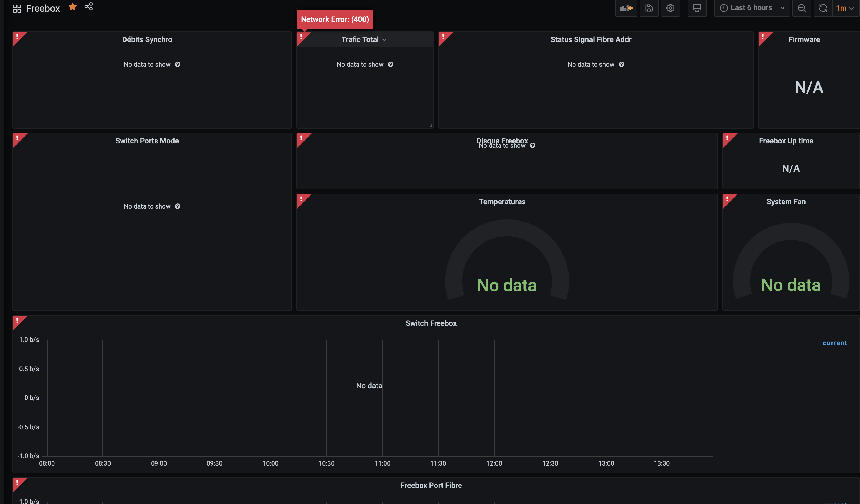The height and width of the screenshot is (504, 860).
Task: Share the Freebox dashboard
Action: pyautogui.click(x=89, y=7)
